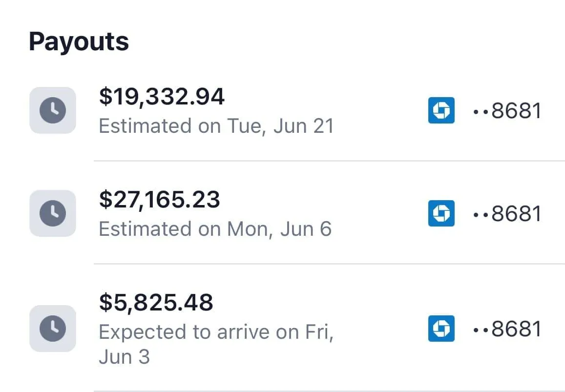Tap account ending 8681 on second payout
The height and width of the screenshot is (392, 565).
(508, 214)
